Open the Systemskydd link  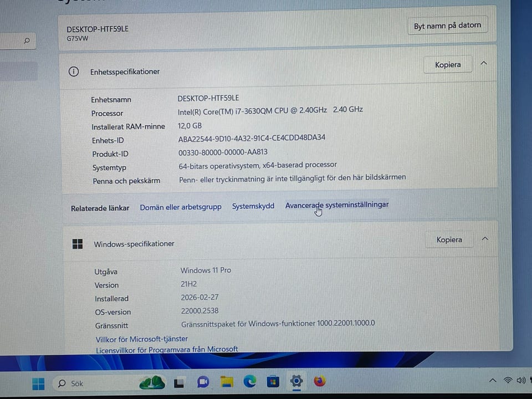coord(253,206)
